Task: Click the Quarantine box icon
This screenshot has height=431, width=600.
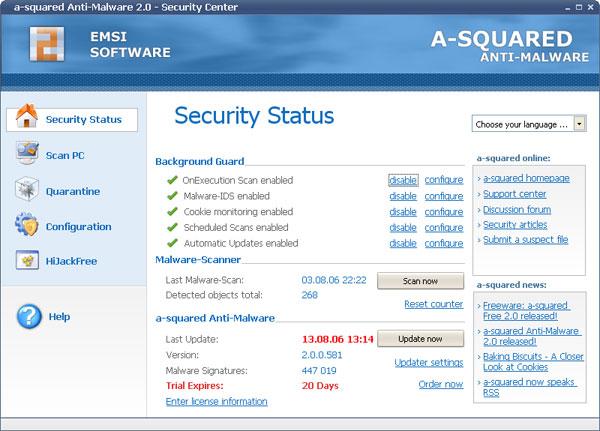Action: [27, 189]
